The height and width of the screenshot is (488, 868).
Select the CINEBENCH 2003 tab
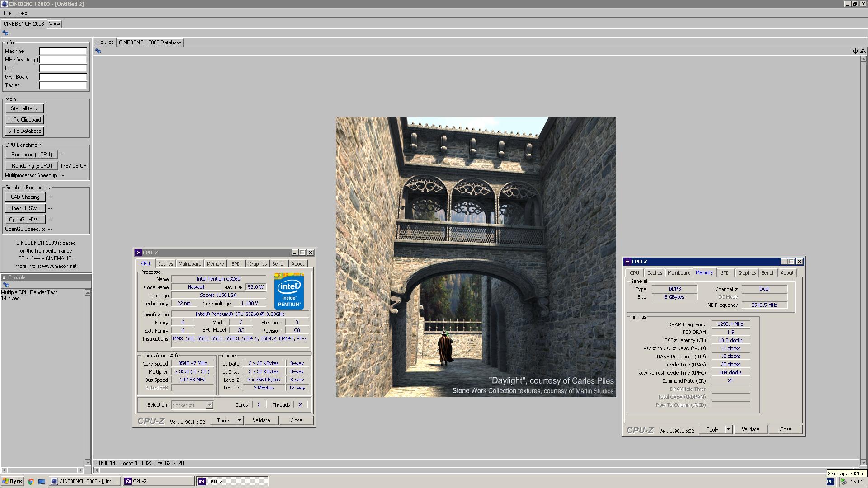point(24,24)
